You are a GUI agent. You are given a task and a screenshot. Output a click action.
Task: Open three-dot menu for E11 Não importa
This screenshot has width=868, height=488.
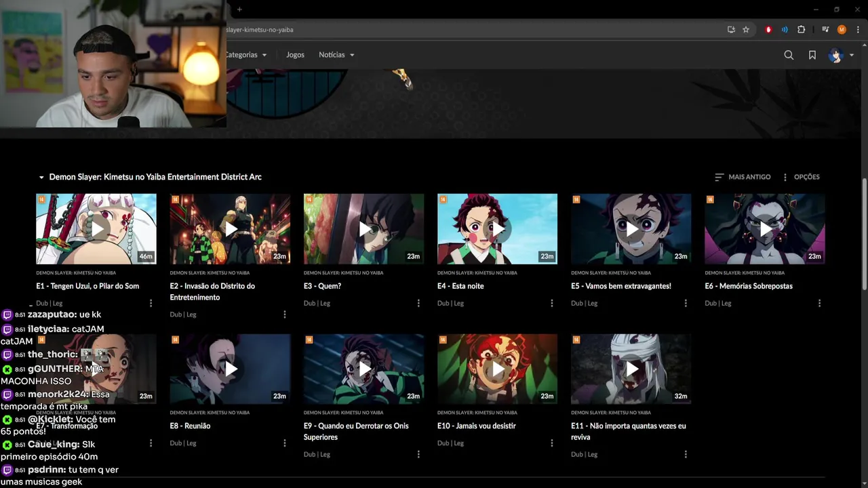tap(686, 454)
